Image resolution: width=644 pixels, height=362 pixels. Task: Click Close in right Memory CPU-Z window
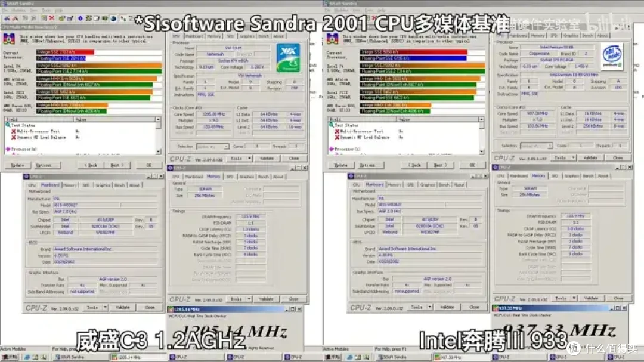coord(618,298)
